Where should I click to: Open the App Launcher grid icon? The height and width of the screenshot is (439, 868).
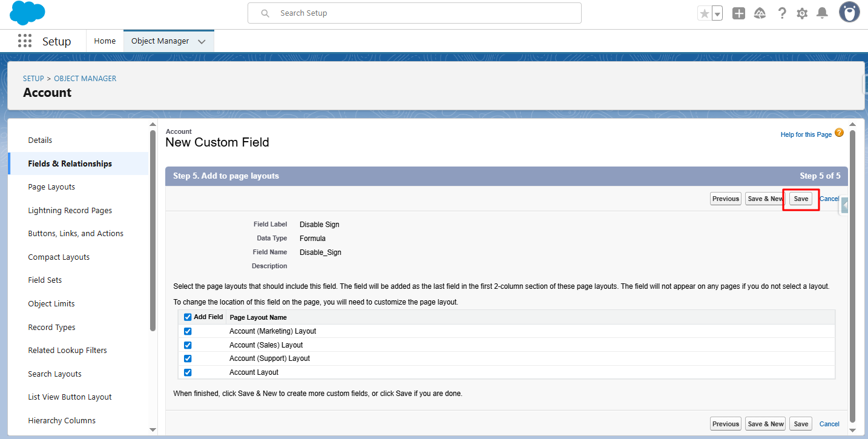point(25,41)
